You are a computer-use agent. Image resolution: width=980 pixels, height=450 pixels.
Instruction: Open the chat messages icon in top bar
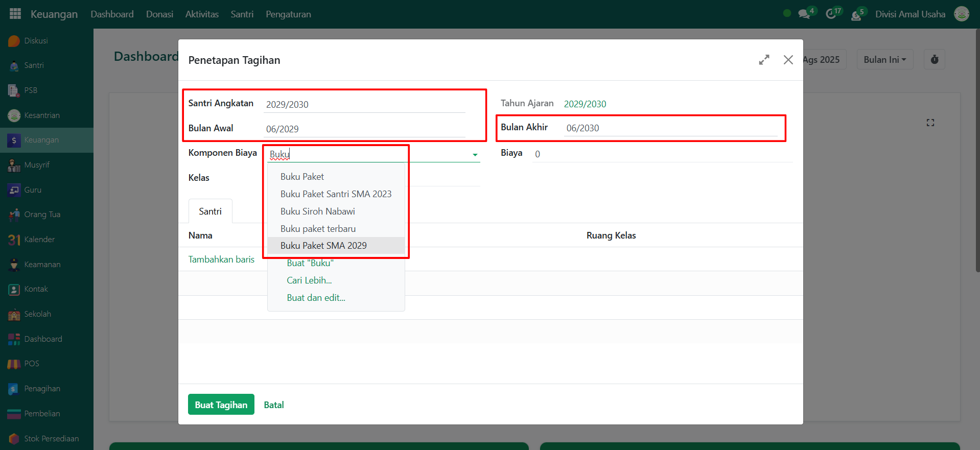tap(804, 14)
